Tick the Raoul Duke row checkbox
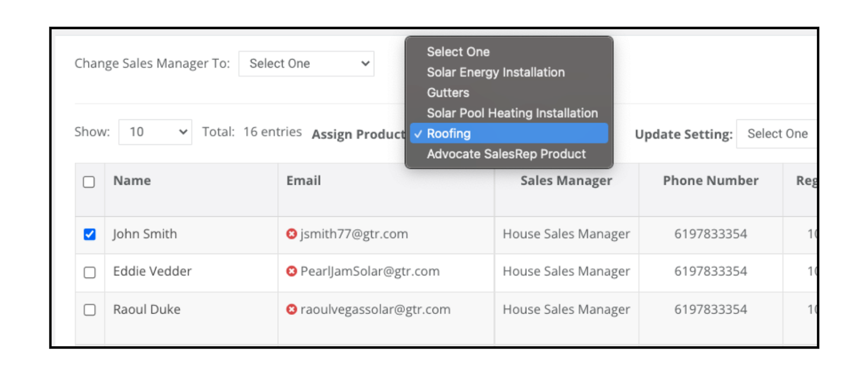This screenshot has width=868, height=375. click(x=90, y=309)
